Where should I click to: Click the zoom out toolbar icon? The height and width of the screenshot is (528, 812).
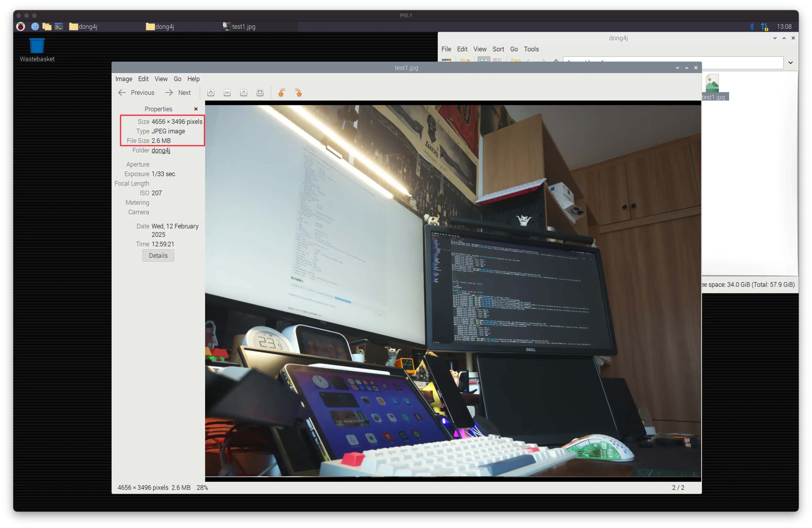click(227, 93)
